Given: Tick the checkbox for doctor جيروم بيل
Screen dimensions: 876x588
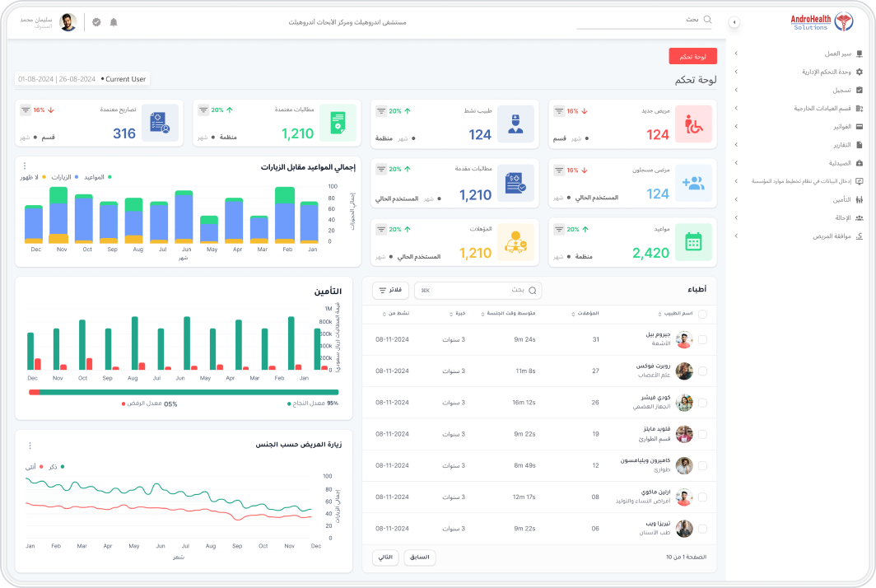Looking at the screenshot, I should [x=702, y=339].
